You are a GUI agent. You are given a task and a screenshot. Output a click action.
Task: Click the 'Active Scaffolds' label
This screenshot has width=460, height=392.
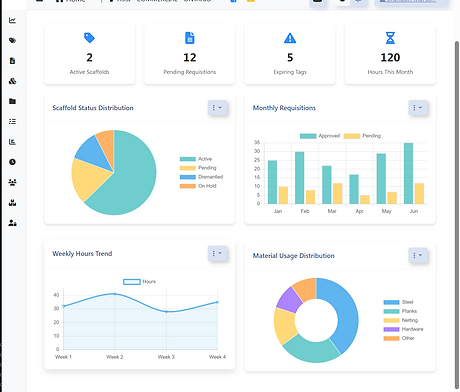point(89,72)
